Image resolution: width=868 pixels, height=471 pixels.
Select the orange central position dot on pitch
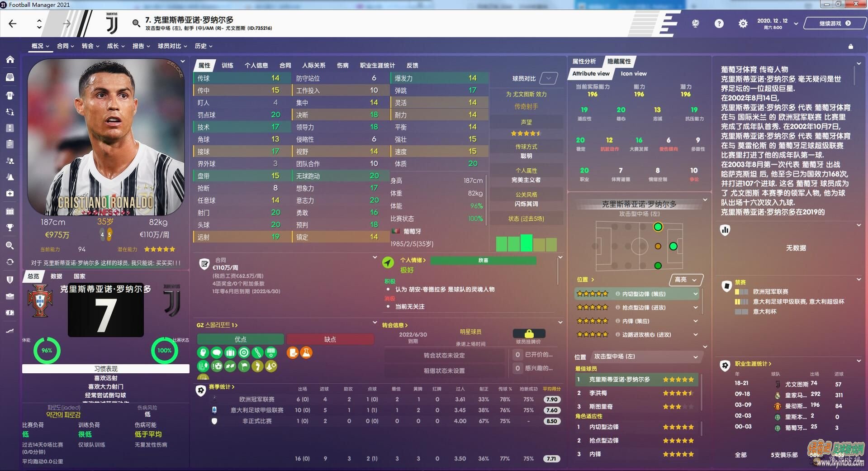click(658, 246)
